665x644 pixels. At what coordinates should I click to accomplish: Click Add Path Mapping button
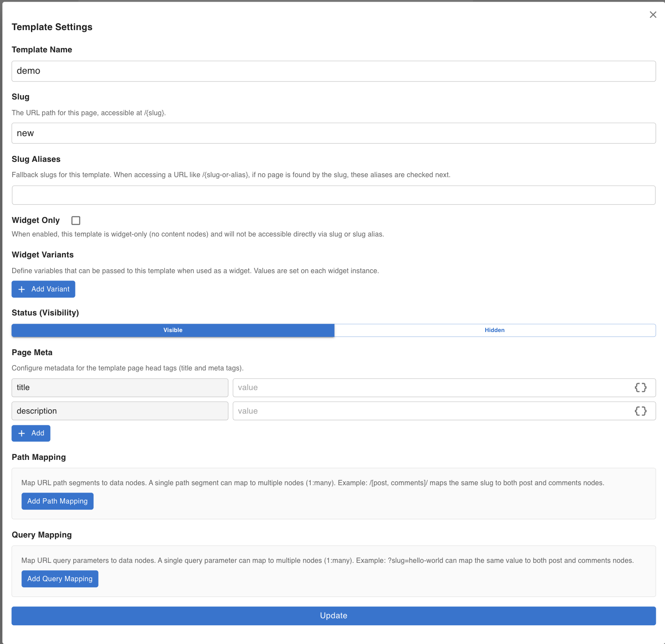click(58, 501)
